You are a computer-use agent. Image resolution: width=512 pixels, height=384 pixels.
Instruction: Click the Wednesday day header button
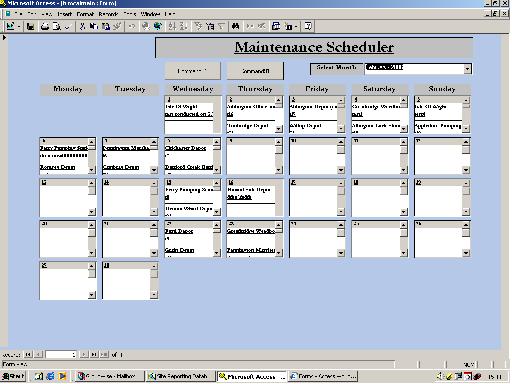(x=193, y=89)
